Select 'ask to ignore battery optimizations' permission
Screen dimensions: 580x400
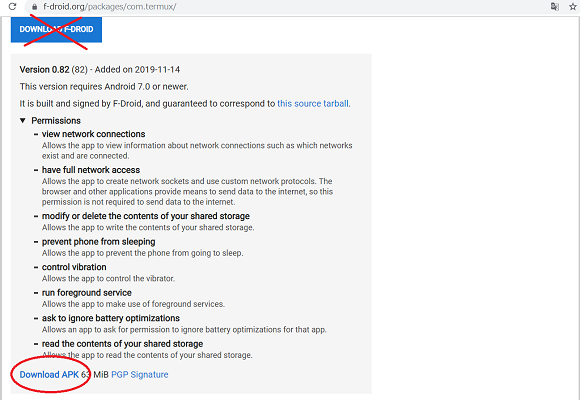pyautogui.click(x=111, y=318)
